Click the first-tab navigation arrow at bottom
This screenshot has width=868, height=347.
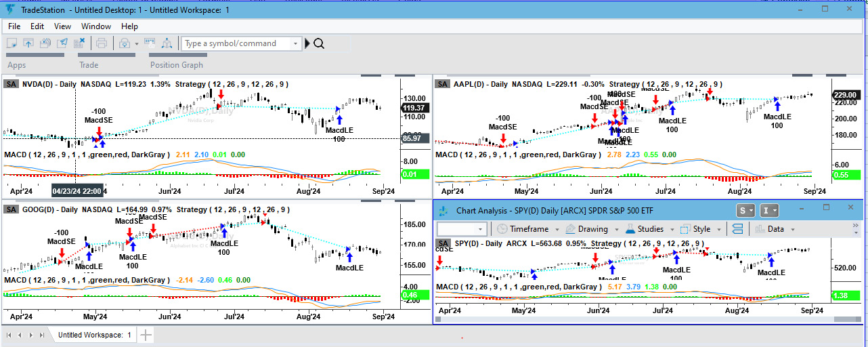point(9,335)
